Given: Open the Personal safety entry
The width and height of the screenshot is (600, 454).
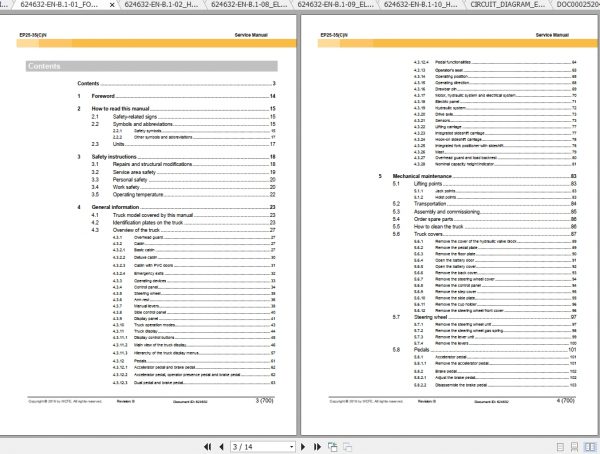Looking at the screenshot, I should click(183, 180).
